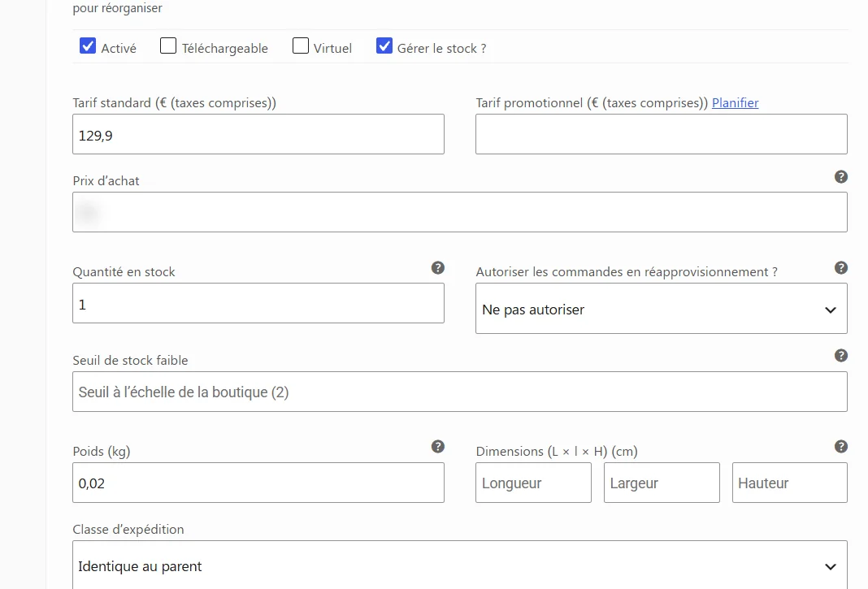Image resolution: width=868 pixels, height=589 pixels.
Task: Enable the Virtuel checkbox
Action: click(x=301, y=46)
